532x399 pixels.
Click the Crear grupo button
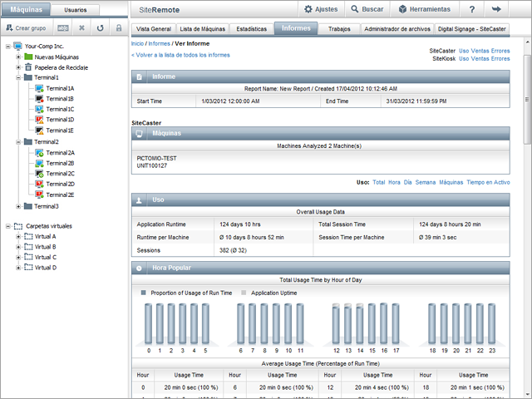(27, 27)
